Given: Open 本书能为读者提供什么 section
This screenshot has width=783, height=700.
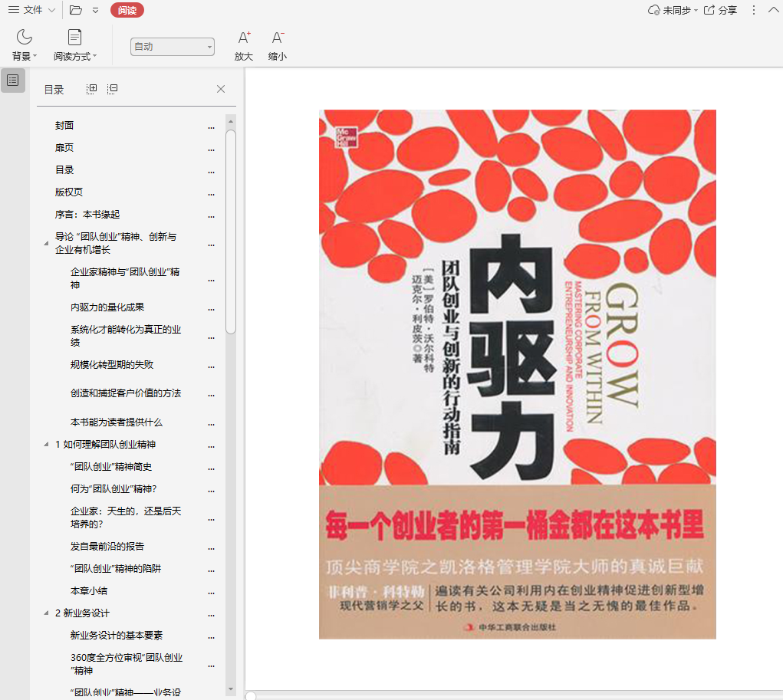Looking at the screenshot, I should (117, 422).
